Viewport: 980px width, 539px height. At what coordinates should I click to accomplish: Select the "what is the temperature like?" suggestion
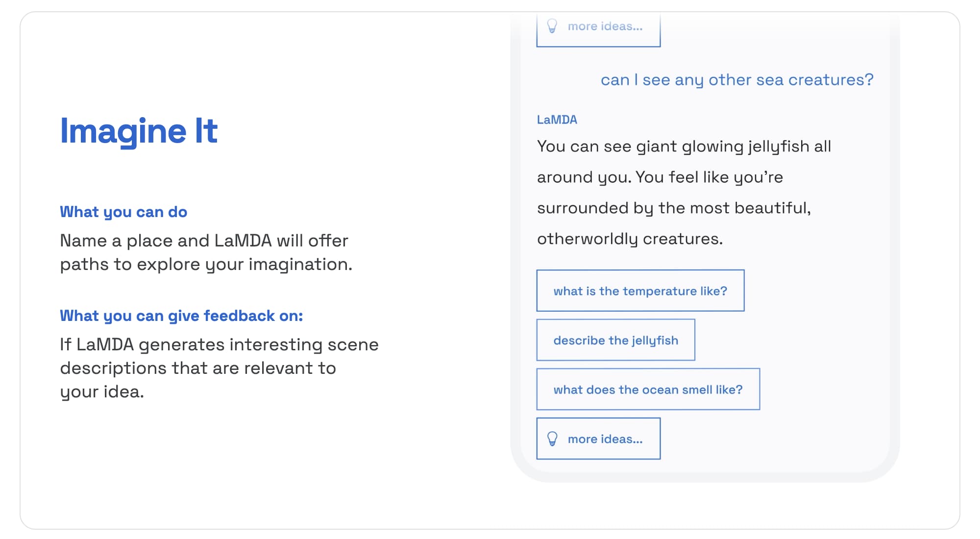click(x=640, y=291)
